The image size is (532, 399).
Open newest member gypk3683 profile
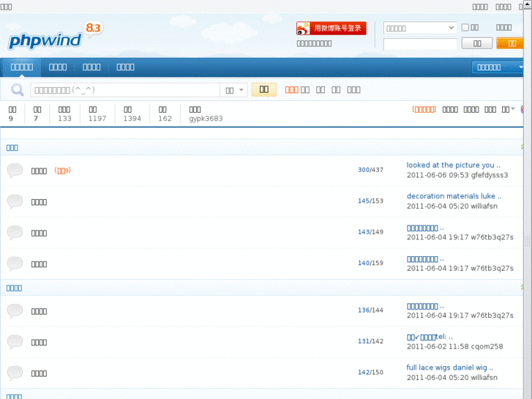click(206, 119)
